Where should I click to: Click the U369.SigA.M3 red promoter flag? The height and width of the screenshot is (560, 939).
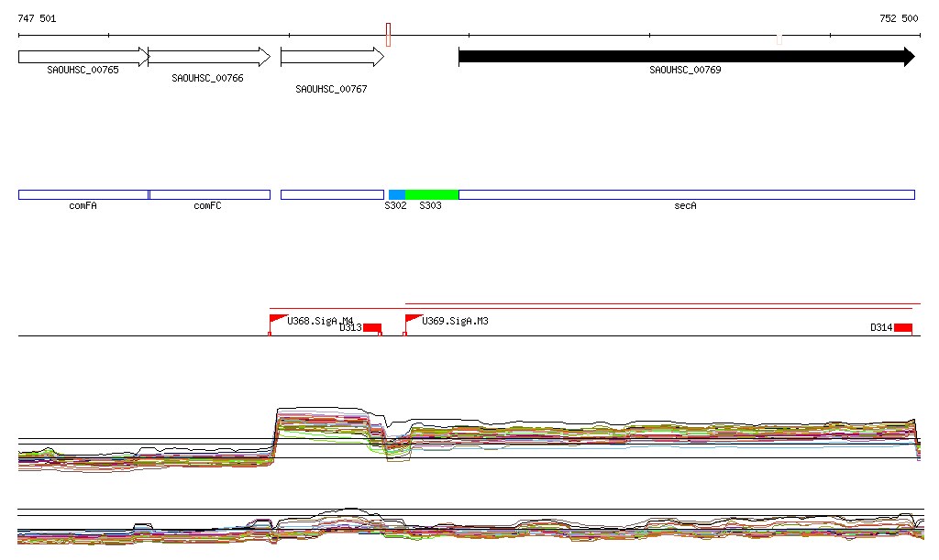click(413, 320)
